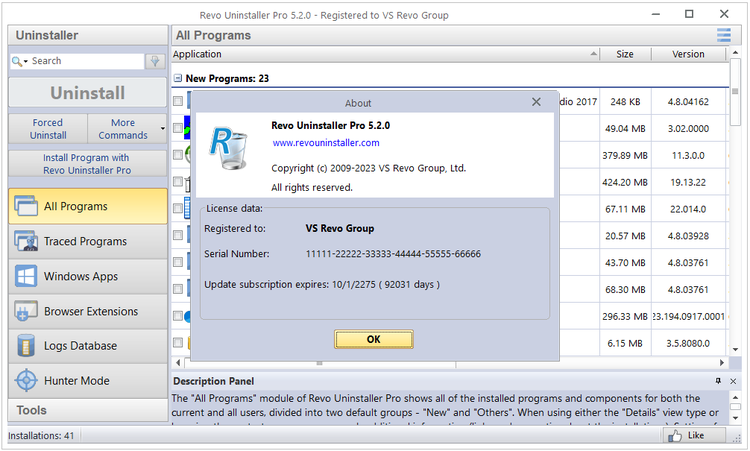
Task: Check the box for the 49.04 MB row
Action: 178,128
